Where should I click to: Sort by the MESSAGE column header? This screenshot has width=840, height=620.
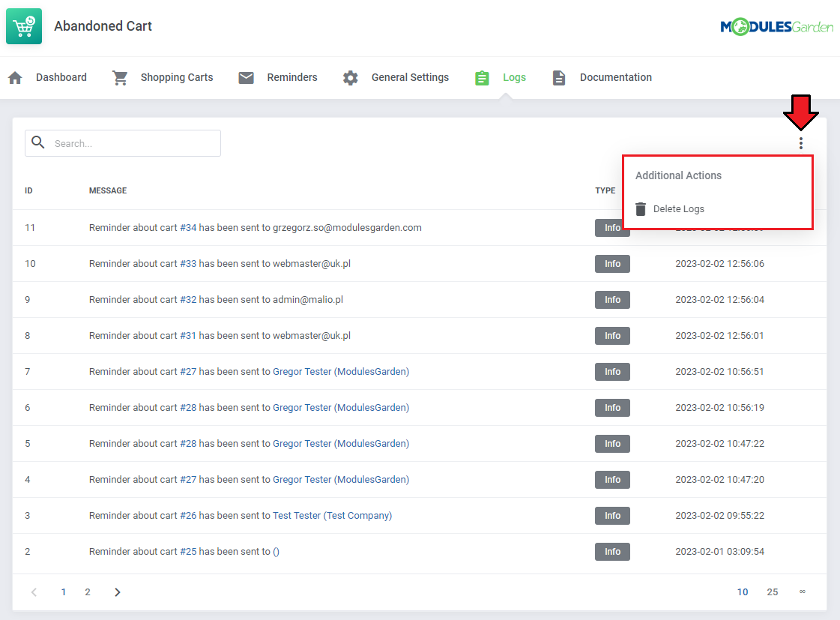(108, 190)
